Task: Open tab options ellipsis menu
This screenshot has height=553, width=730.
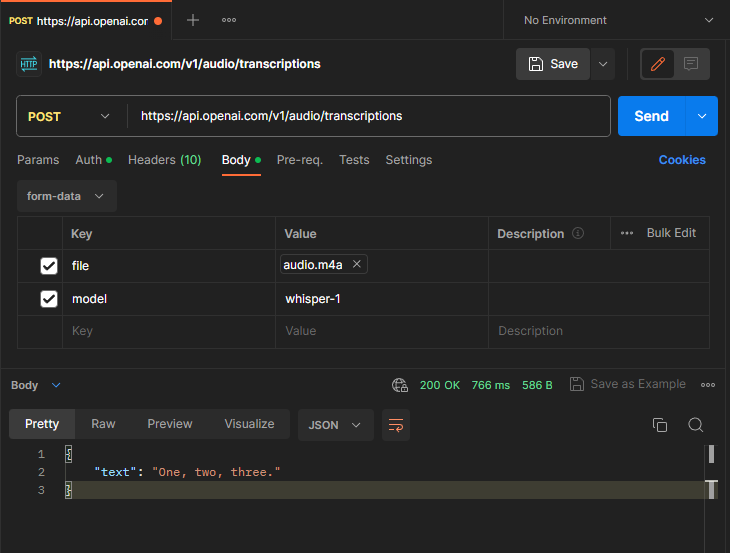Action: (x=229, y=20)
